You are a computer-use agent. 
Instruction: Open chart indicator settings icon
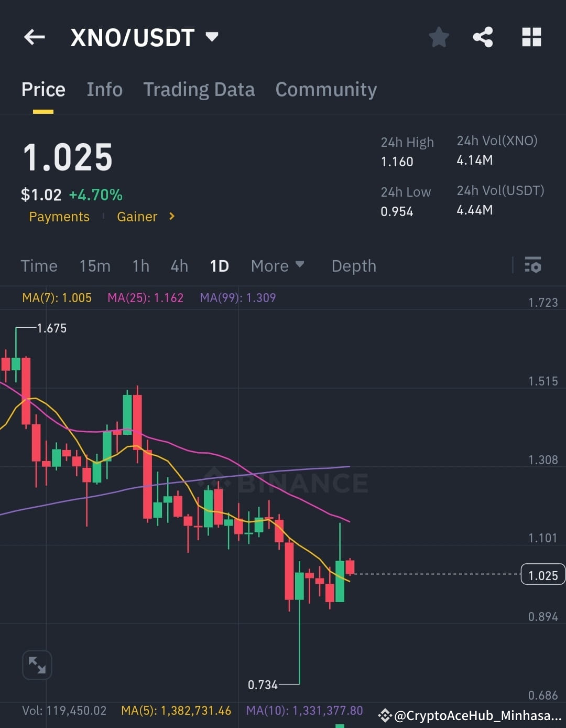click(533, 265)
